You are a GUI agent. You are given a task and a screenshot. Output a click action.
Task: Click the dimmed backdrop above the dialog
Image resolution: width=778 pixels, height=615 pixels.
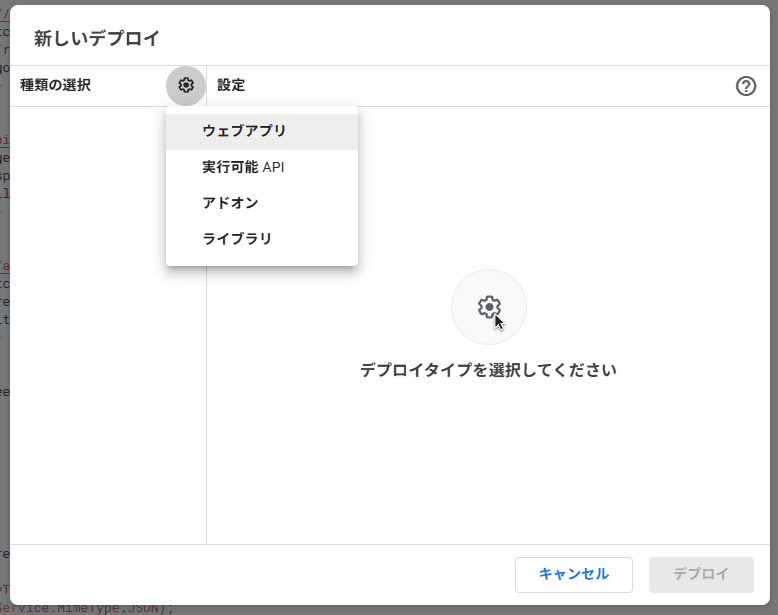(400, 2)
